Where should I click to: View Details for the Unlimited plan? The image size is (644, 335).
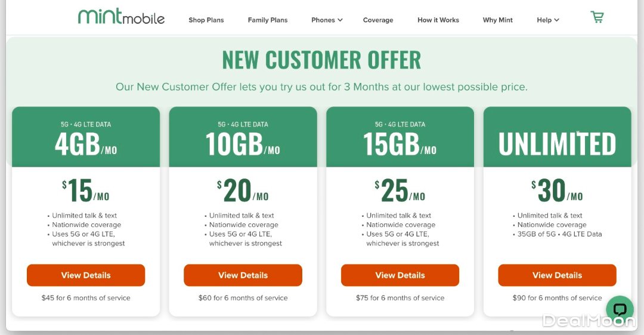(557, 275)
